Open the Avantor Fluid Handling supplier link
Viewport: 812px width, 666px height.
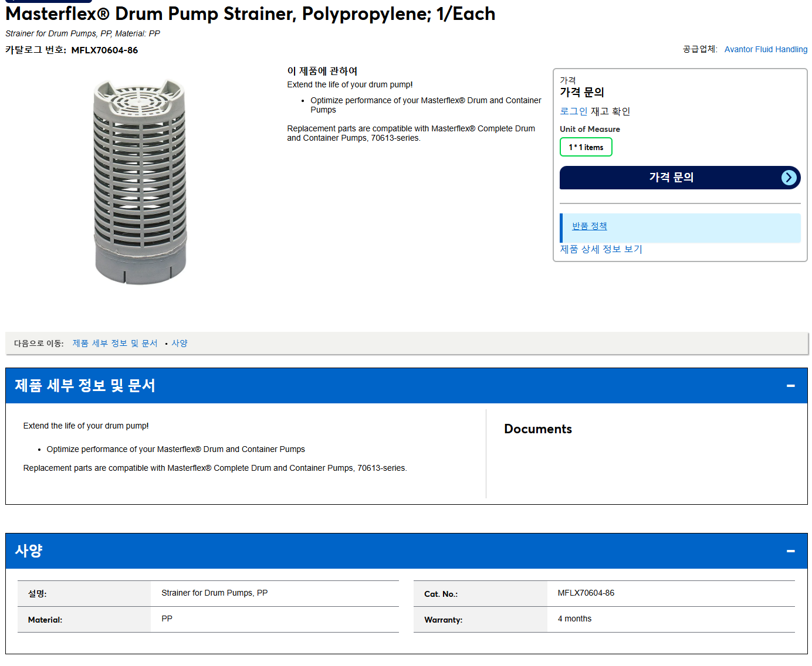tap(766, 49)
